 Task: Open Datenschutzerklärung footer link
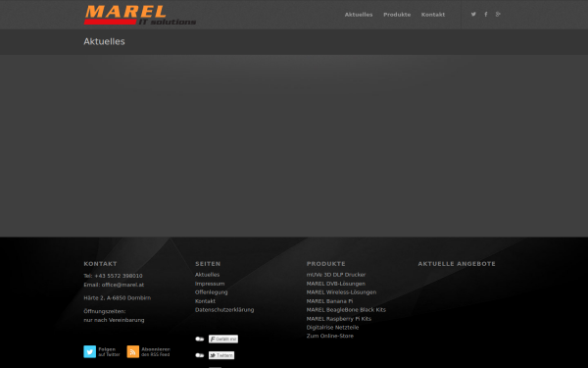click(224, 310)
